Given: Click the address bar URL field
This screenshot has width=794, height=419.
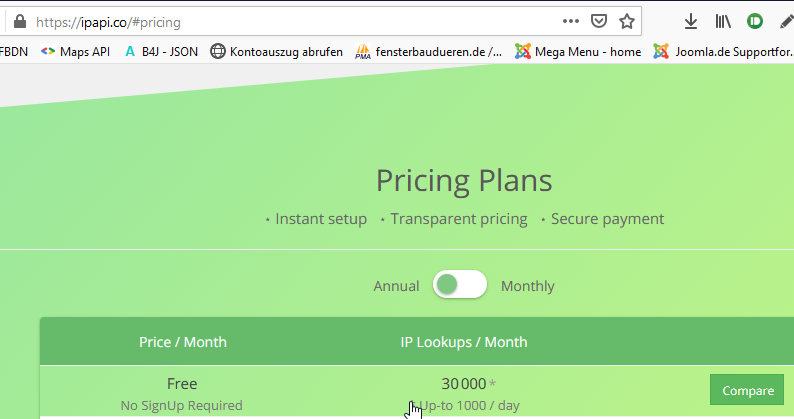Looking at the screenshot, I should pyautogui.click(x=300, y=21).
